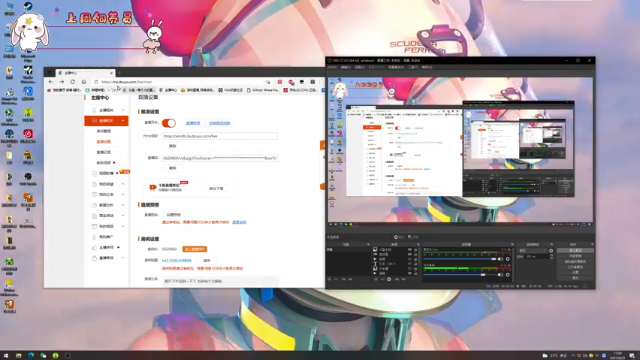Open OBS 工具 menu
640x360 pixels.
[x=413, y=67]
